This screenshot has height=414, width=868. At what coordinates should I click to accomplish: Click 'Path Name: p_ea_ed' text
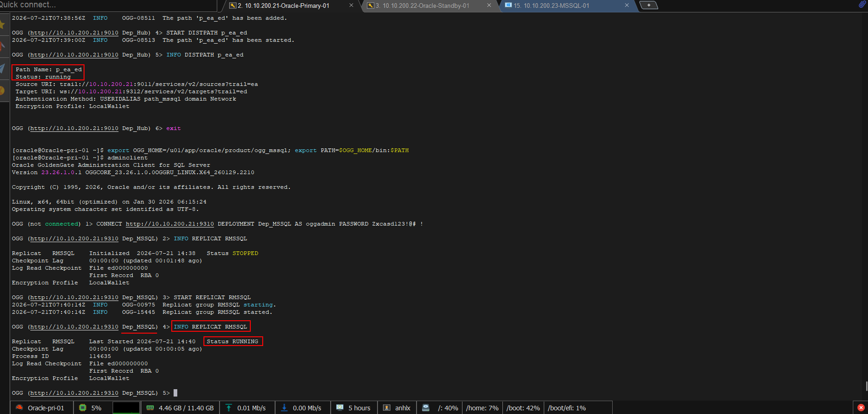point(49,69)
